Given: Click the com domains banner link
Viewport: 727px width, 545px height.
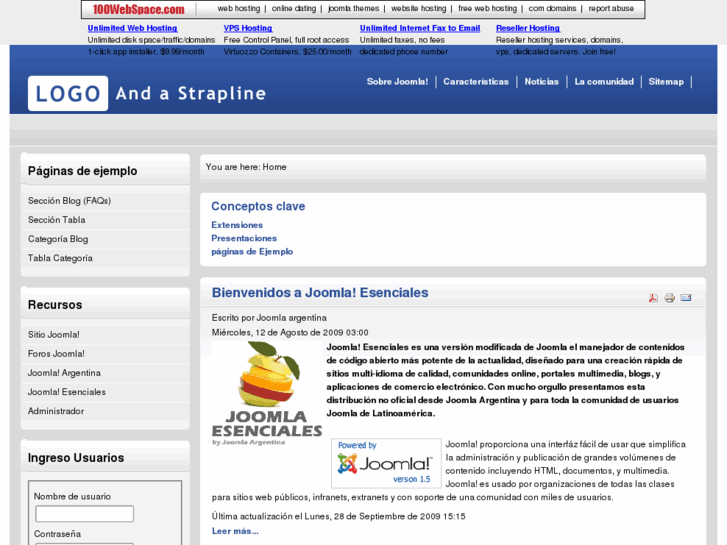Looking at the screenshot, I should tap(552, 8).
